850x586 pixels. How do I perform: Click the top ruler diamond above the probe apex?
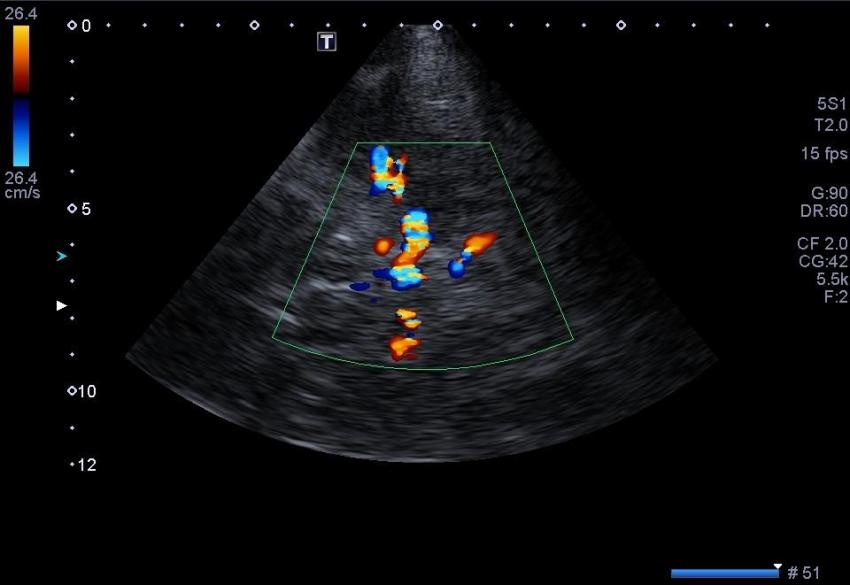[x=437, y=25]
